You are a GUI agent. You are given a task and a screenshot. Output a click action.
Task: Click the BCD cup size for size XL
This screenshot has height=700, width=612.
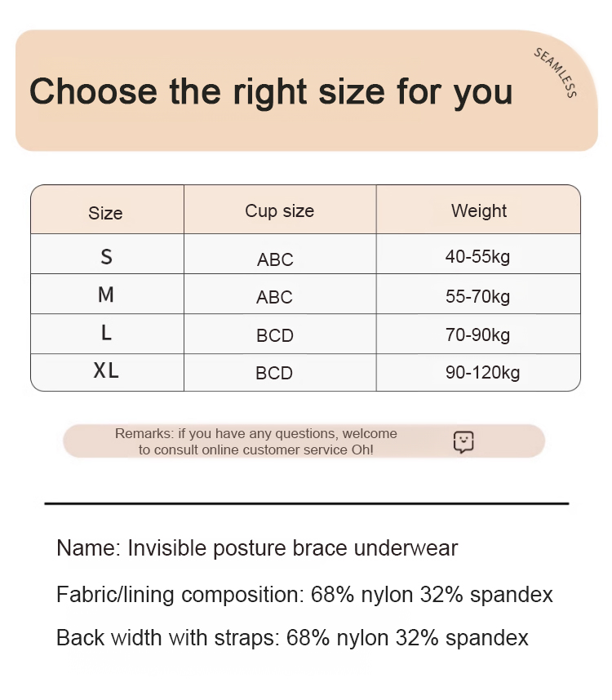tap(274, 374)
